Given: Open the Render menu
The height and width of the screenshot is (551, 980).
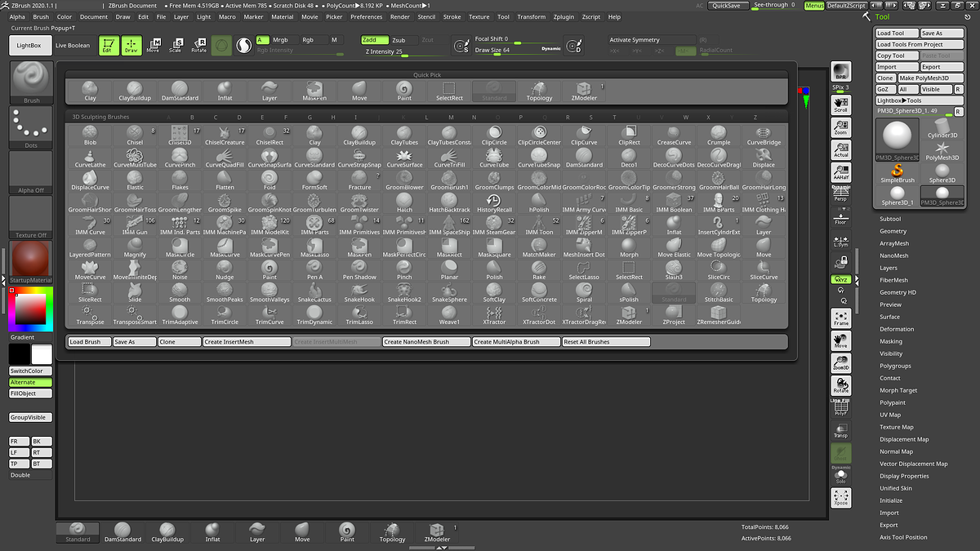Looking at the screenshot, I should tap(400, 16).
